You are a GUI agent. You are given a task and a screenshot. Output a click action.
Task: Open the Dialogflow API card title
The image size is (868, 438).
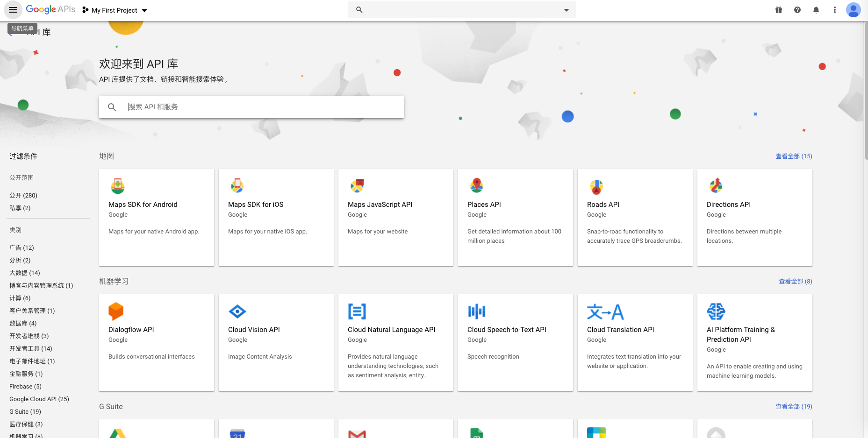pos(131,330)
